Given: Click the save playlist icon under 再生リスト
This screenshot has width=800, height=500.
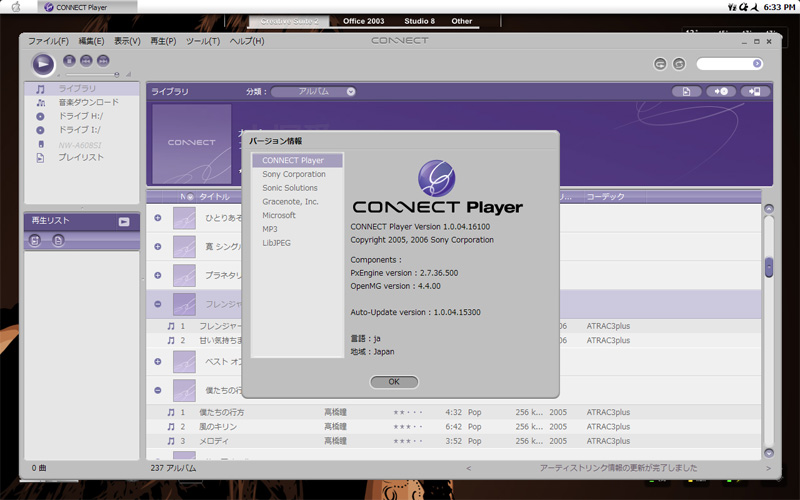Looking at the screenshot, I should pos(35,240).
